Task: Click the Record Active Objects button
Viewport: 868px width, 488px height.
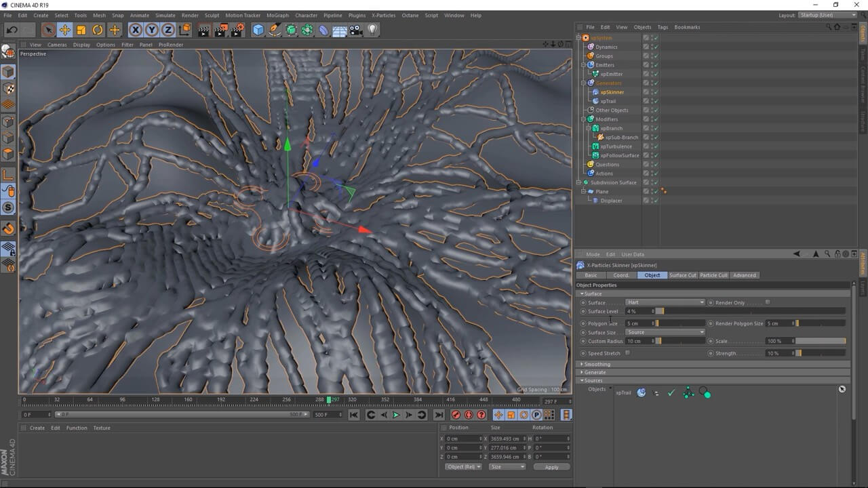Action: pyautogui.click(x=456, y=415)
